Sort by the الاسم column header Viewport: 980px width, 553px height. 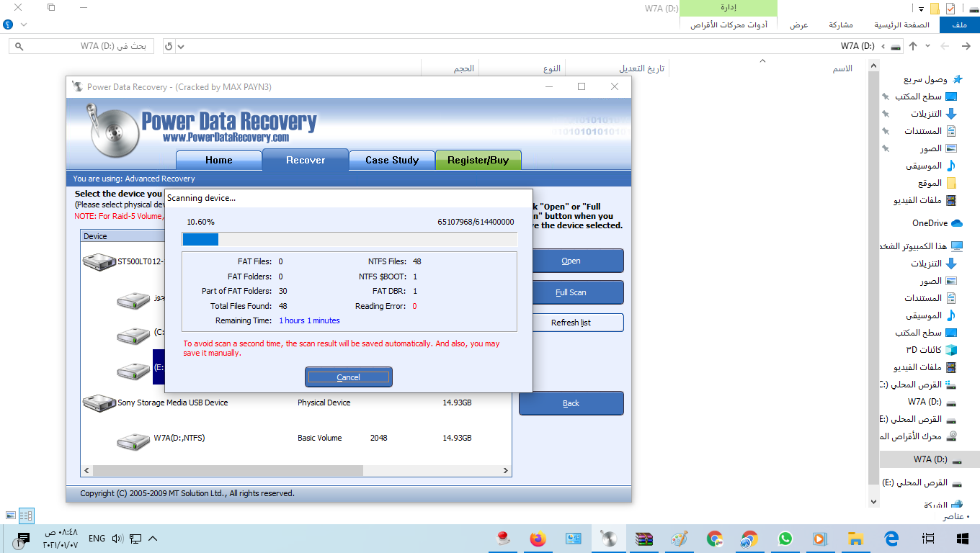(x=842, y=68)
